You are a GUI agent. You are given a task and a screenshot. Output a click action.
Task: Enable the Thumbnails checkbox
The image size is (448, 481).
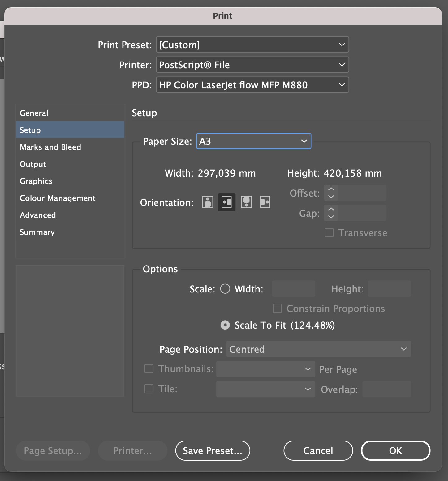149,369
